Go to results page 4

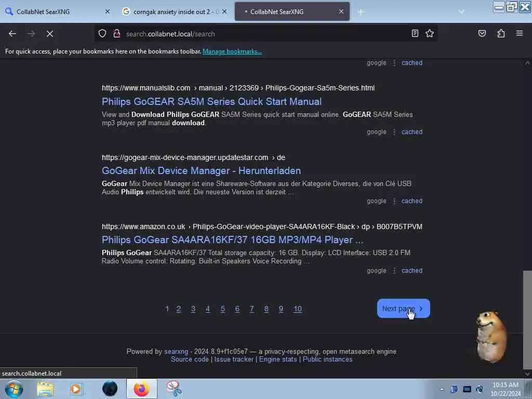pyautogui.click(x=208, y=309)
